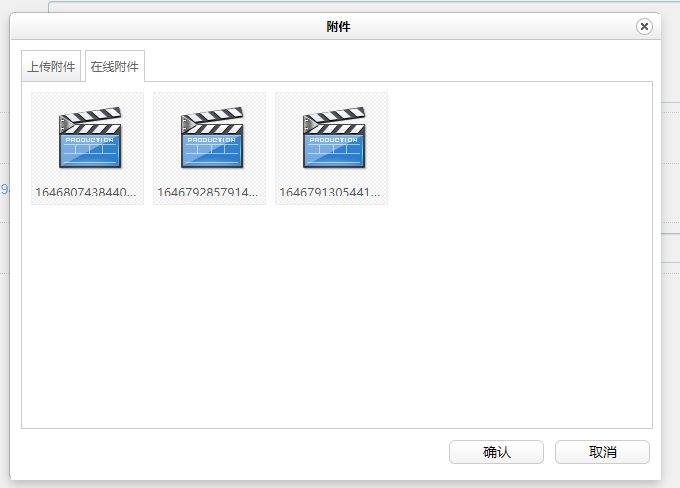Click the 附件 dialog title text
Viewport: 680px width, 488px height.
pyautogui.click(x=339, y=27)
